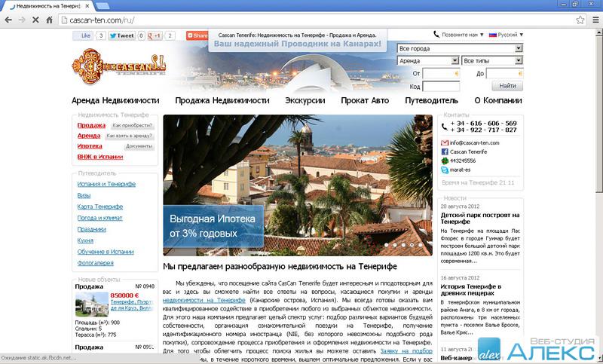
Task: Expand the 'Все города' city dropdown
Action: [x=459, y=48]
